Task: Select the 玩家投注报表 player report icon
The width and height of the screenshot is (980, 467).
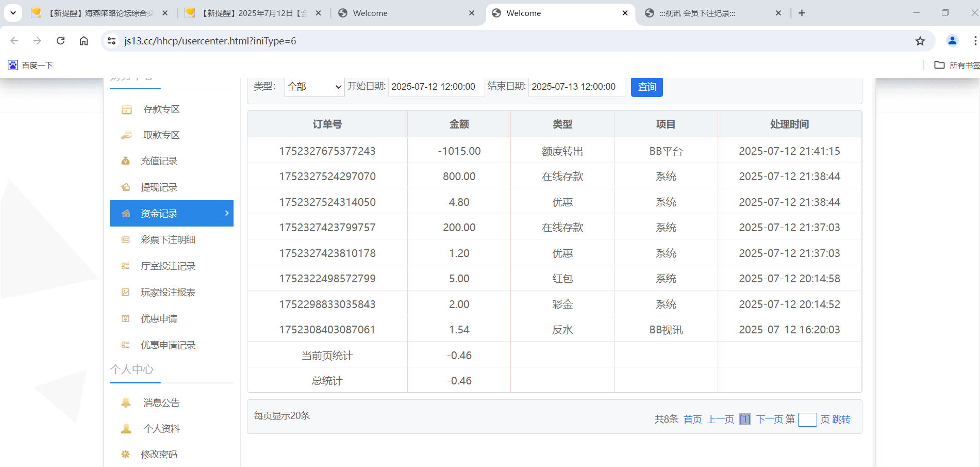Action: point(125,292)
